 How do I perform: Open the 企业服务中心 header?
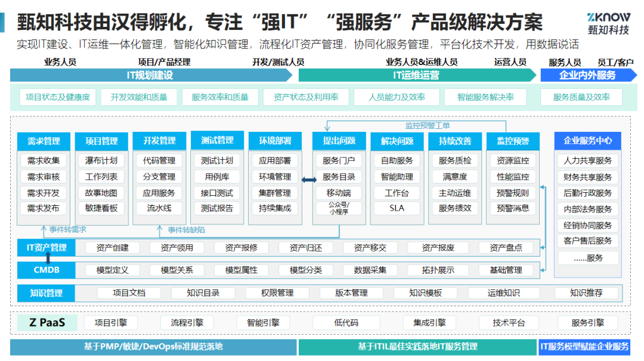(587, 141)
